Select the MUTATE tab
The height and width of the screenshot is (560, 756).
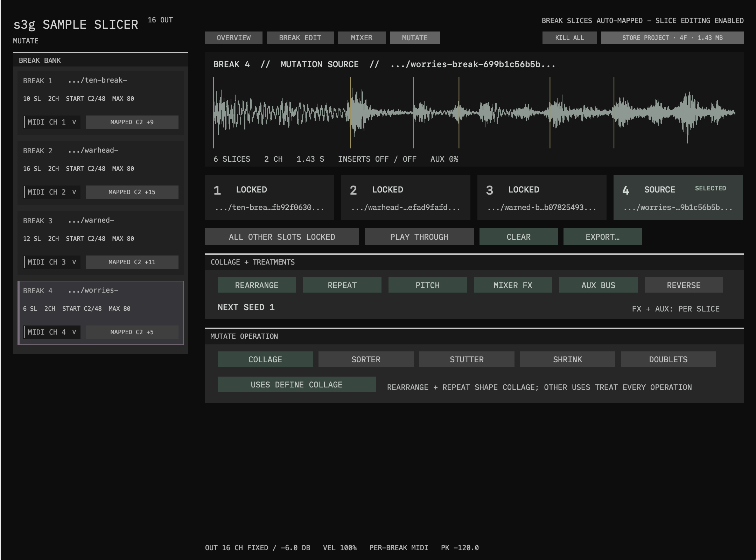(415, 38)
